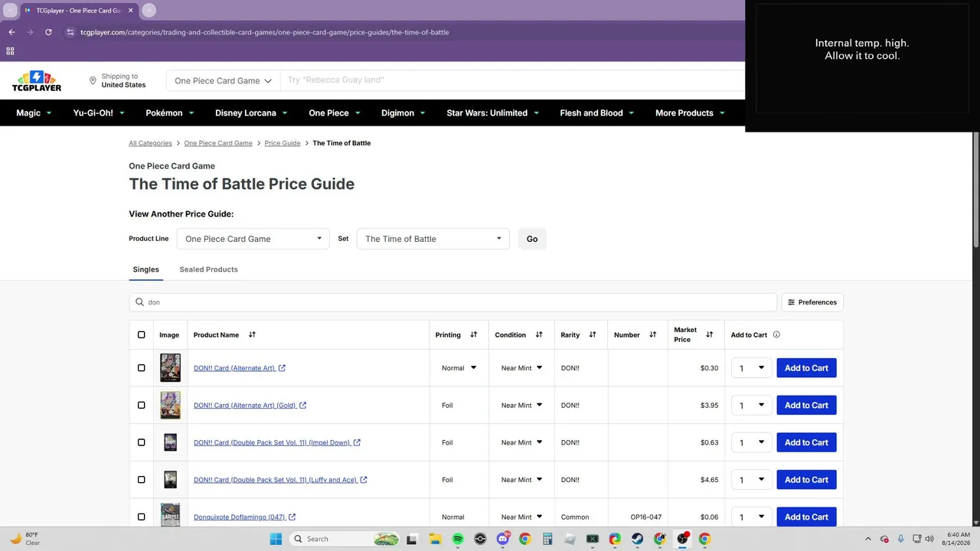Click the Go button
Image resolution: width=980 pixels, height=551 pixels.
point(532,239)
